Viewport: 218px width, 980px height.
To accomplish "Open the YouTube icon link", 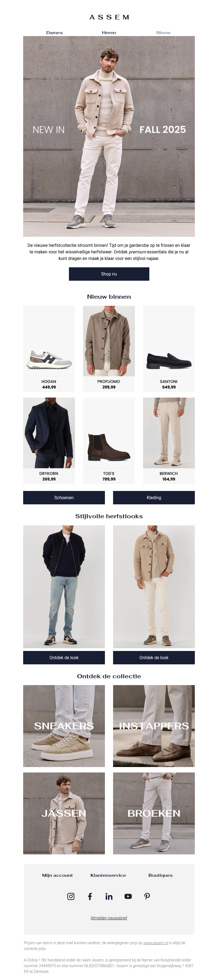I will tap(128, 896).
